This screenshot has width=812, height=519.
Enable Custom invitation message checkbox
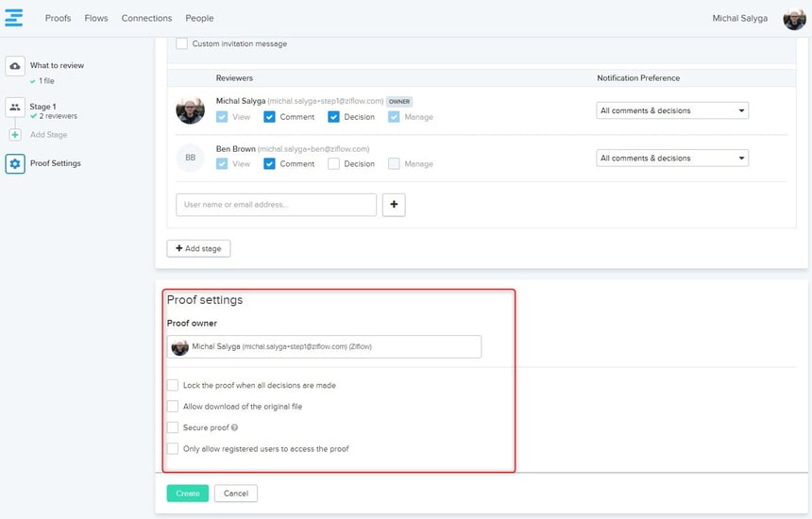181,43
